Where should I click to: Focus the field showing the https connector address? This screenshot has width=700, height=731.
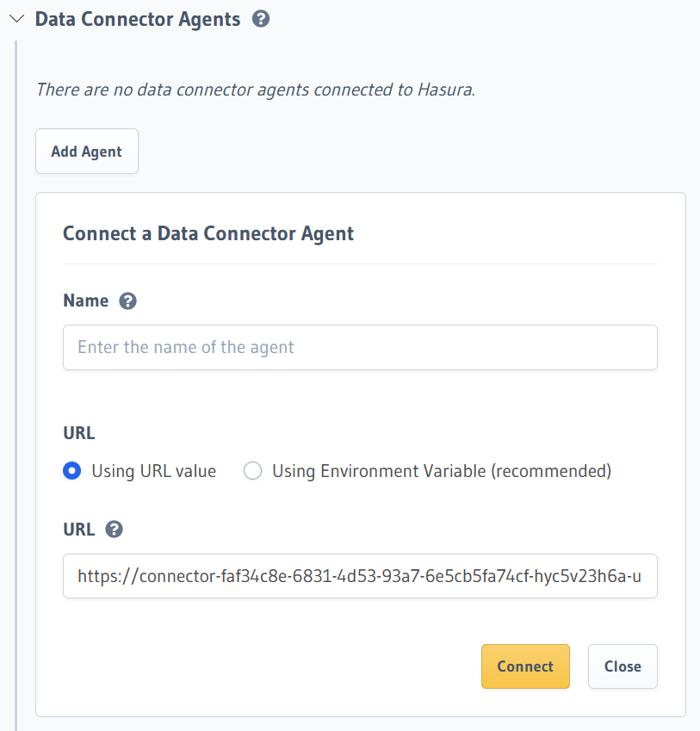pos(359,575)
